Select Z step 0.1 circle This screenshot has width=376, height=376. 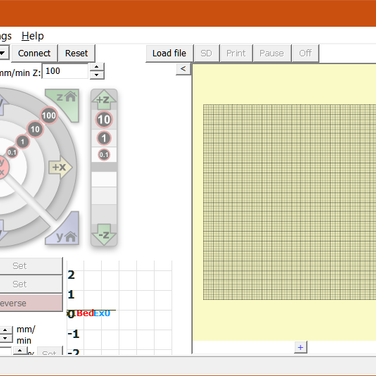pyautogui.click(x=104, y=155)
